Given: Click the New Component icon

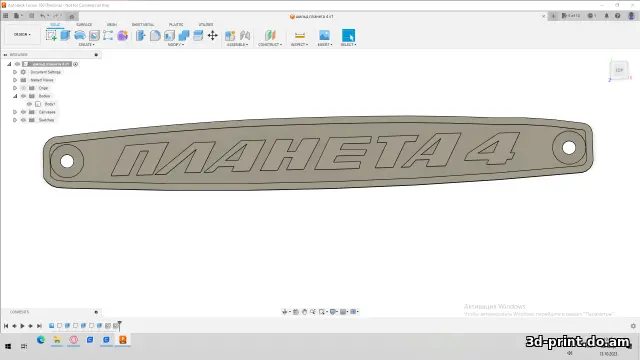Looking at the screenshot, I should tap(230, 36).
